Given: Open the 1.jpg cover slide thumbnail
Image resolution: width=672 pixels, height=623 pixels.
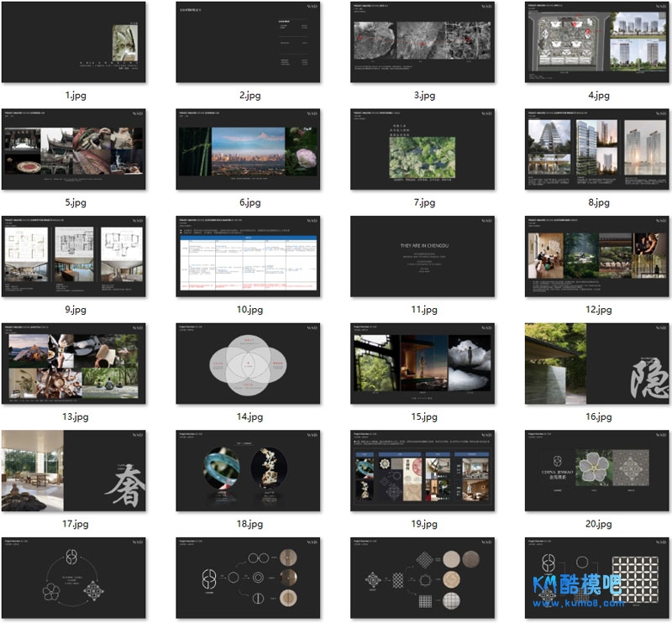Looking at the screenshot, I should pyautogui.click(x=74, y=42).
